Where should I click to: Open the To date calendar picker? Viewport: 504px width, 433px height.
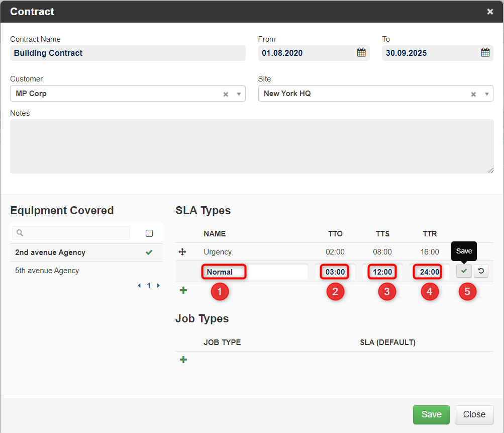click(485, 52)
